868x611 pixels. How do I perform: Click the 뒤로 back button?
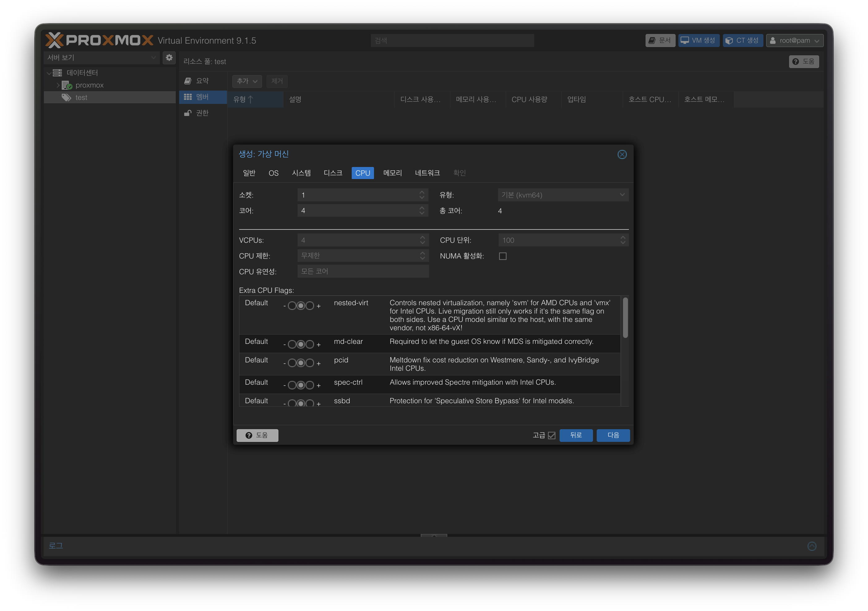(576, 435)
